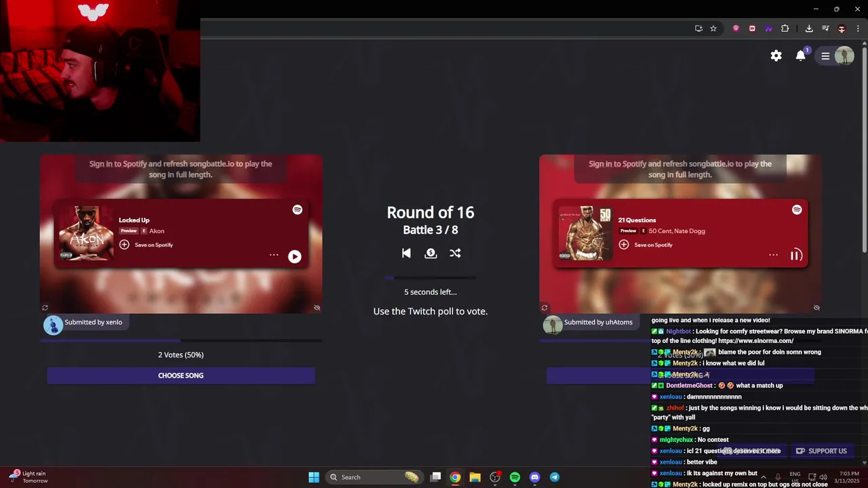Click the refresh icon under the 21 Questions card

pos(545,308)
